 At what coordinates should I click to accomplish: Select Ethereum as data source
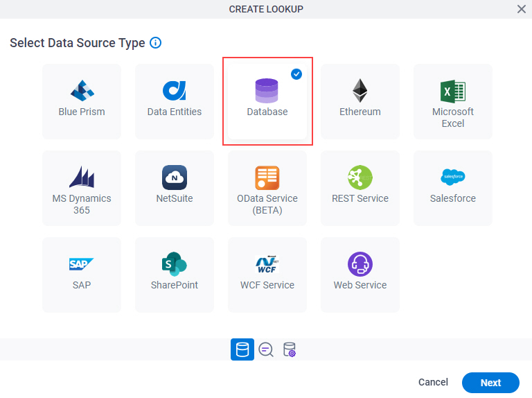[360, 101]
